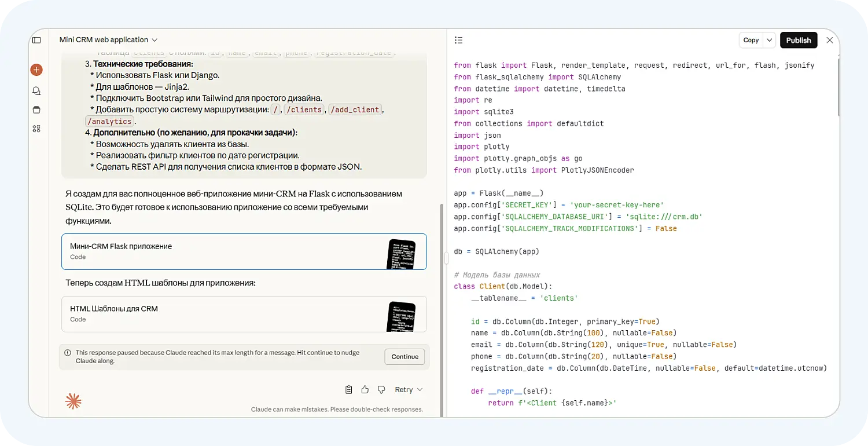Open the chats history icon in sidebar

click(36, 91)
